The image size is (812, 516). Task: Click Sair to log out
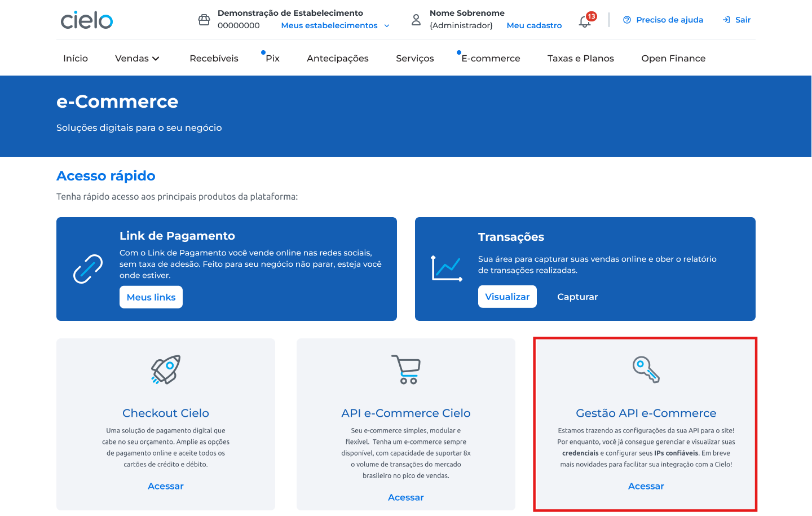pos(743,20)
